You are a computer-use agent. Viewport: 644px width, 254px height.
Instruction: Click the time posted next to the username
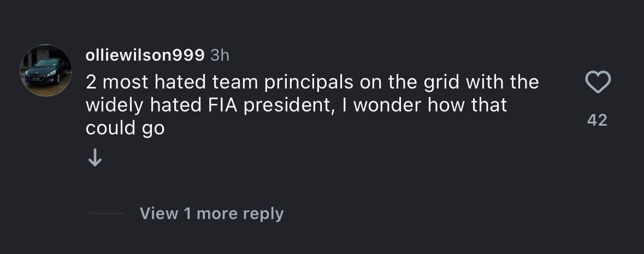[x=220, y=55]
